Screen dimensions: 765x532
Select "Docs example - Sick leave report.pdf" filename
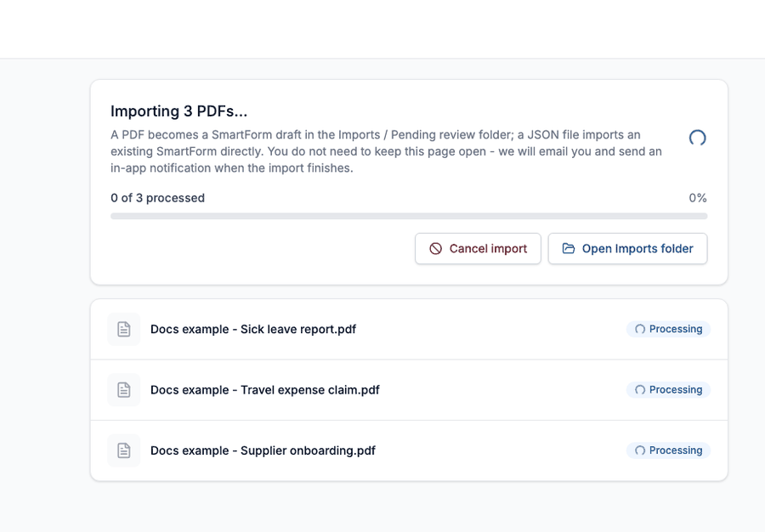(253, 329)
